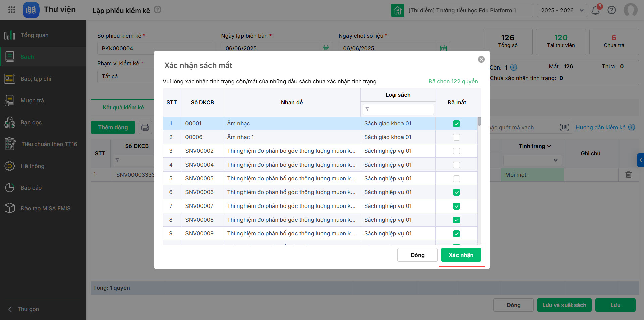Click Lưu và xuất sách button

pyautogui.click(x=564, y=305)
